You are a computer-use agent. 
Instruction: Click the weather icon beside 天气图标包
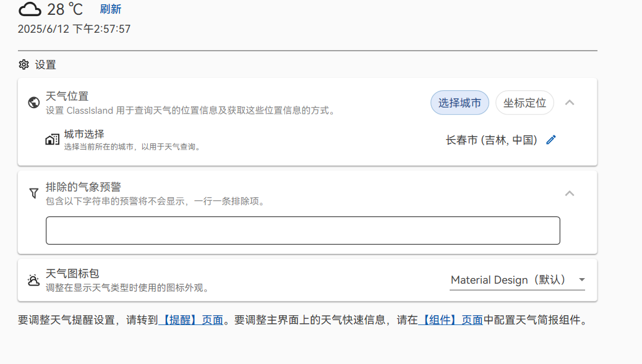point(33,280)
